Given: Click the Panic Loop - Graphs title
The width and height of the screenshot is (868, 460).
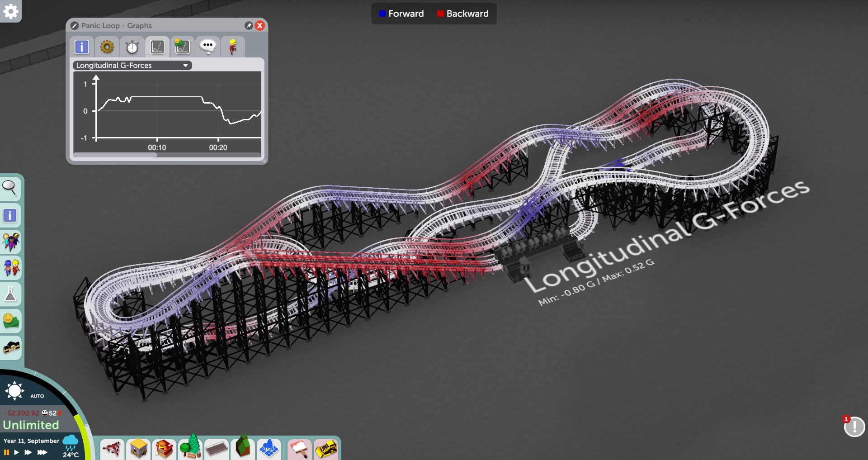Looking at the screenshot, I should coord(117,26).
